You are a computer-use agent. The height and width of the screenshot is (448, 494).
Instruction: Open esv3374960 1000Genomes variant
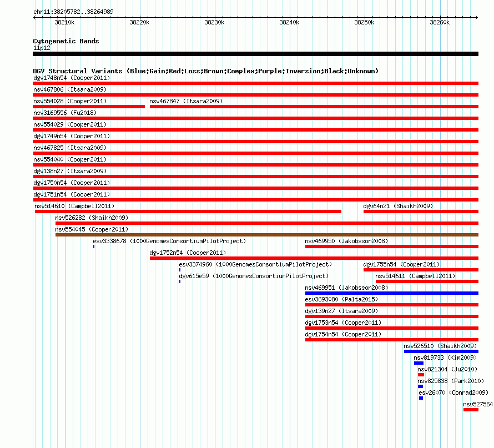pos(255,264)
